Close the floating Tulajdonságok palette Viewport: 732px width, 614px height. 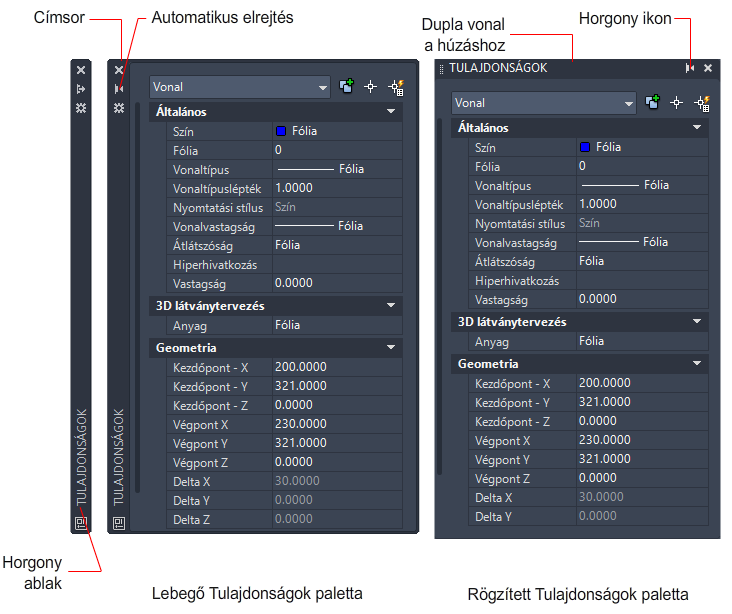click(x=119, y=70)
